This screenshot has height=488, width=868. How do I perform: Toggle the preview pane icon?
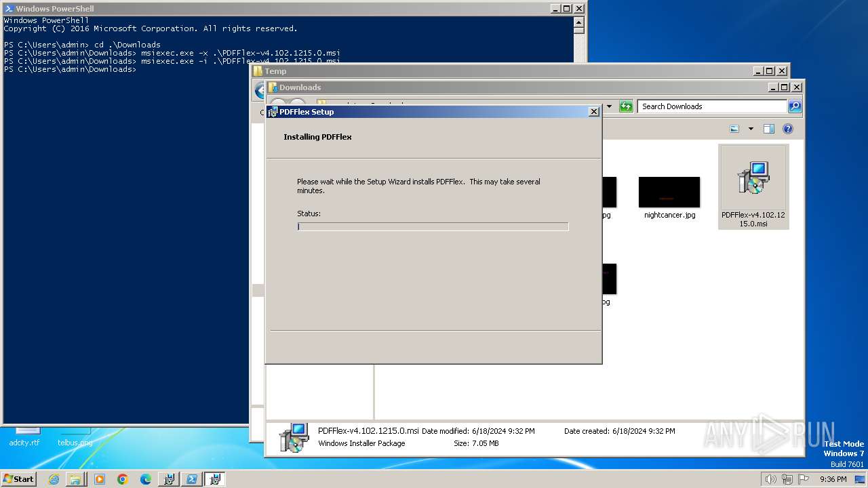769,129
